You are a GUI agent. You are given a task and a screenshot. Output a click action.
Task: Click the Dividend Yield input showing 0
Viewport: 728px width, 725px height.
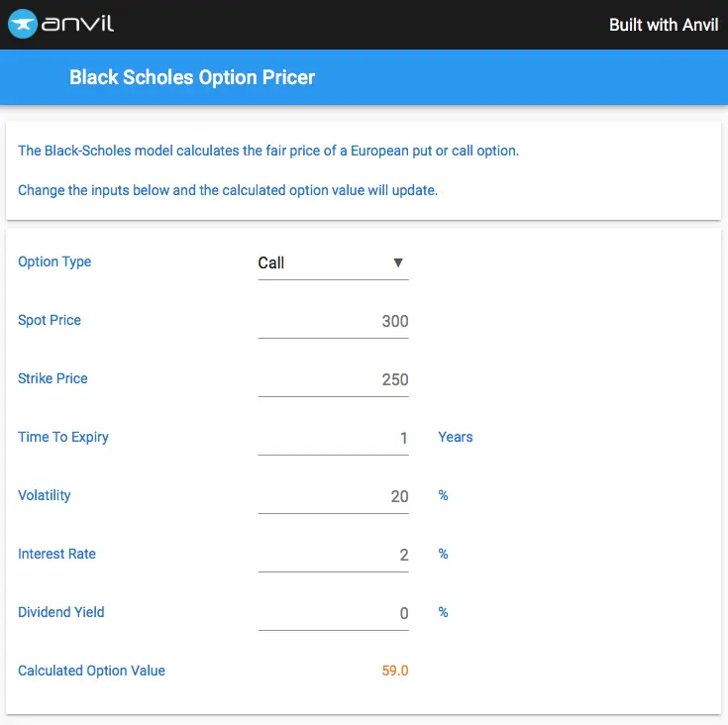[x=333, y=614]
